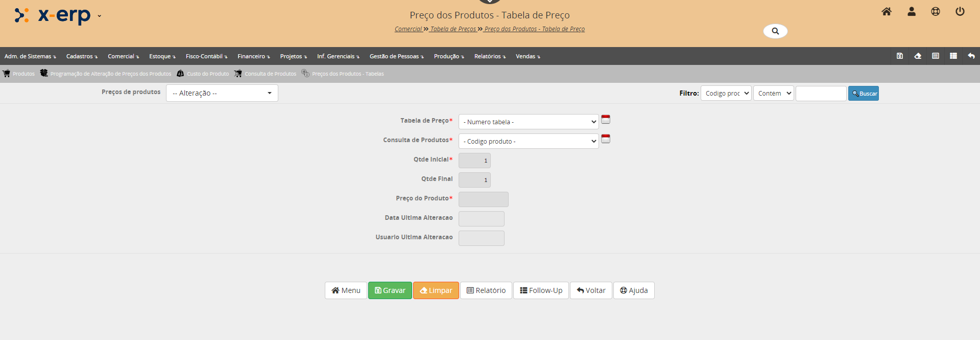Open the Financeiro menu
The height and width of the screenshot is (340, 980).
click(253, 56)
